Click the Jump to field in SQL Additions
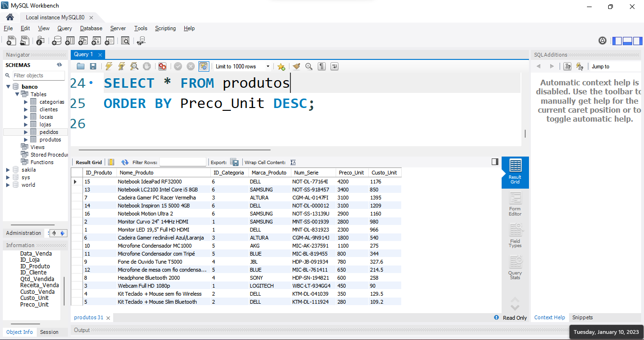The width and height of the screenshot is (644, 340). click(616, 66)
